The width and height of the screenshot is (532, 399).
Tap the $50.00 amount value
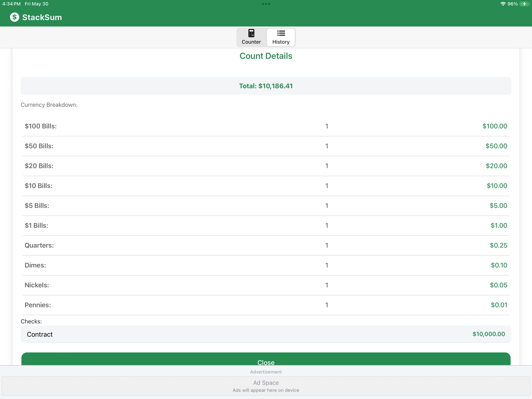496,146
